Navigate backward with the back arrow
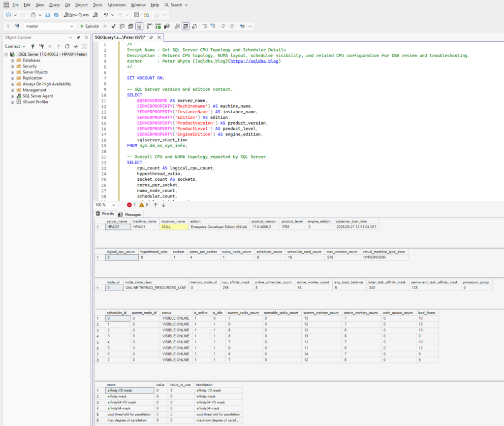Screen dimensions: 504x426 [9, 15]
